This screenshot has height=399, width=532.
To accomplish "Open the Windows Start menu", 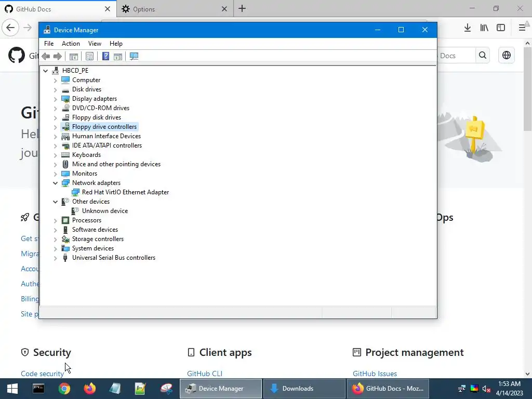I will point(12,389).
